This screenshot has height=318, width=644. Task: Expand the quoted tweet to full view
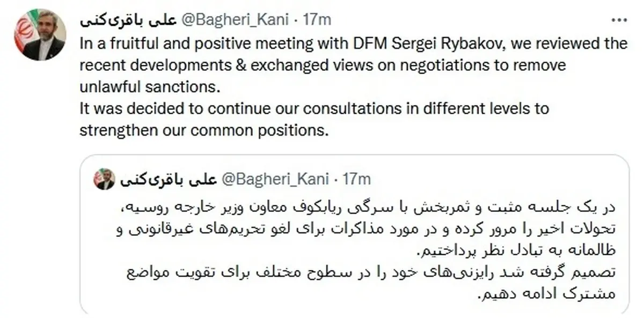[354, 236]
